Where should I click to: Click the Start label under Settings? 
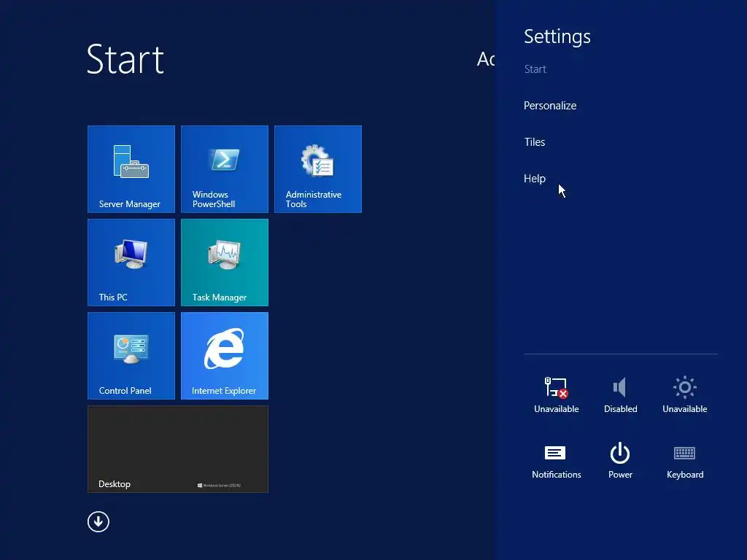535,69
